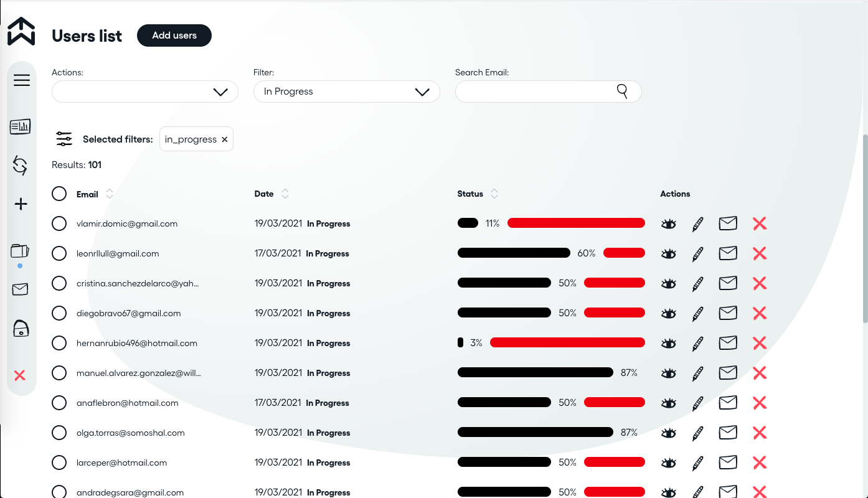Click the 60% progress bar for leonrllull
868x498 pixels.
pos(551,253)
